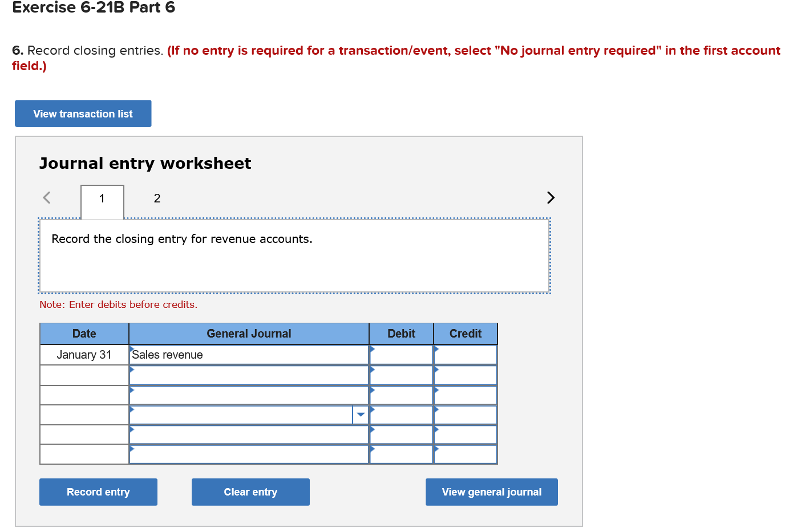Click the closing entry instruction text box
785x532 pixels.
(294, 255)
